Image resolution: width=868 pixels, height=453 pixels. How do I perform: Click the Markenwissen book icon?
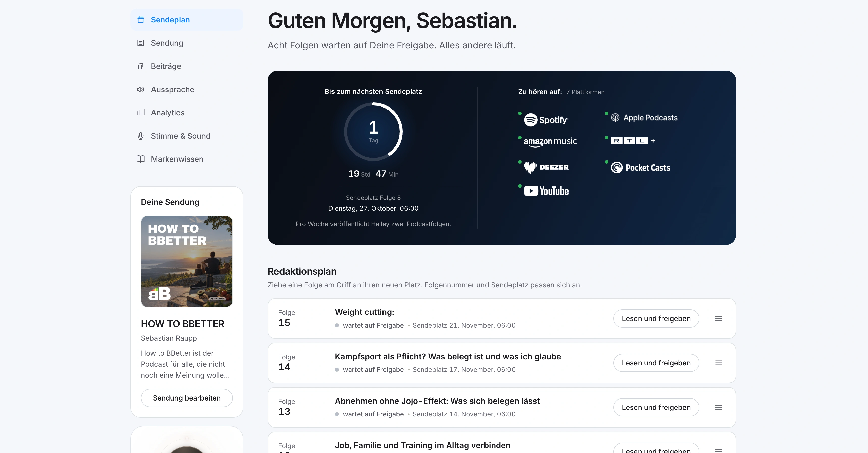pyautogui.click(x=141, y=159)
